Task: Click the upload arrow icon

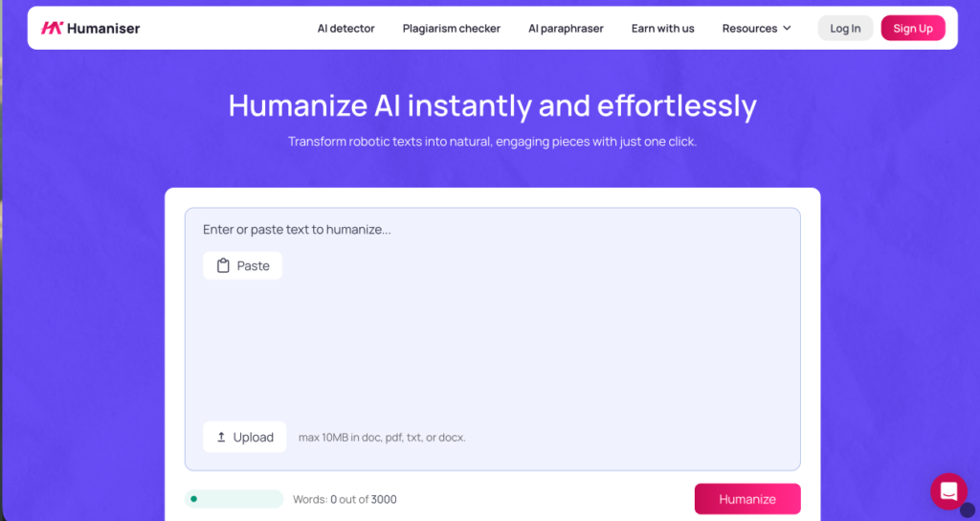Action: (221, 438)
